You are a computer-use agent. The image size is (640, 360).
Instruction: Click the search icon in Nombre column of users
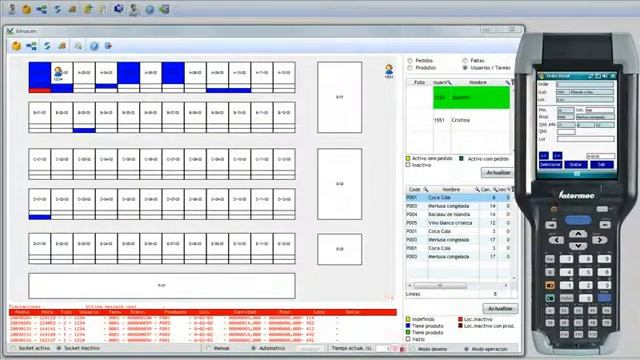pyautogui.click(x=507, y=82)
